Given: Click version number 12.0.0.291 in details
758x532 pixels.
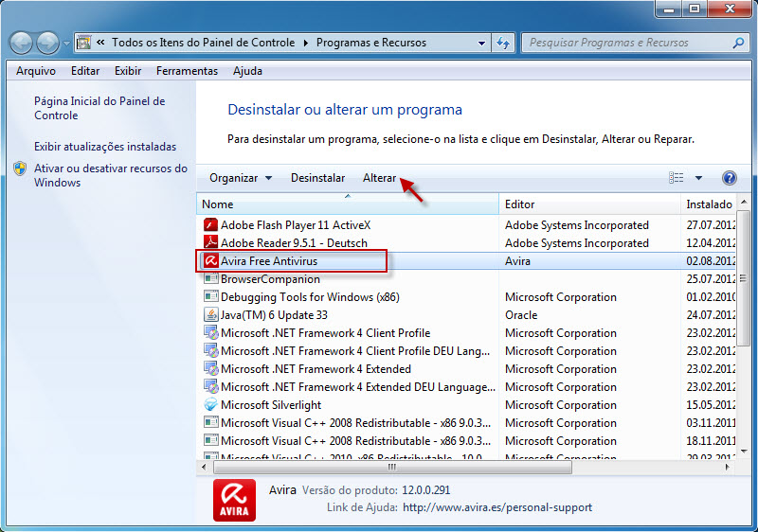Looking at the screenshot, I should (425, 490).
